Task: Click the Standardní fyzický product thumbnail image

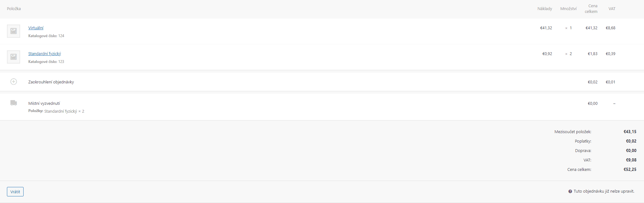Action: [14, 57]
